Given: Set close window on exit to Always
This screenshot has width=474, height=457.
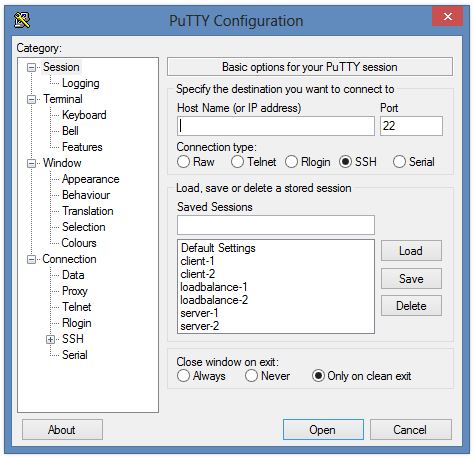Looking at the screenshot, I should pyautogui.click(x=183, y=376).
